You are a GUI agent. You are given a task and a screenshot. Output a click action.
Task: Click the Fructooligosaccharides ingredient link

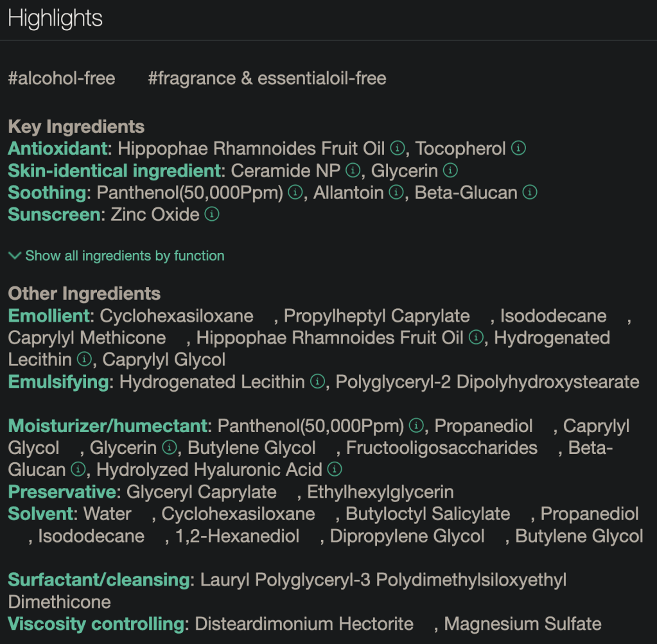click(442, 448)
